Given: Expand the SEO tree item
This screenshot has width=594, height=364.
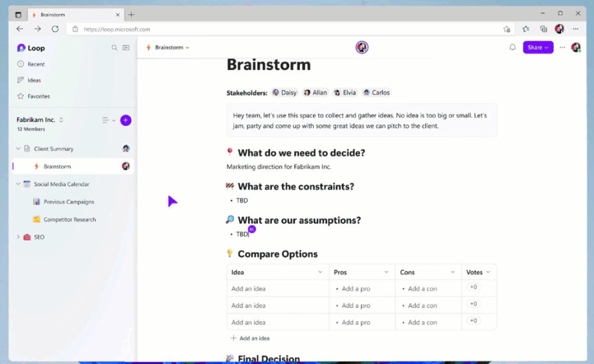Looking at the screenshot, I should (18, 237).
